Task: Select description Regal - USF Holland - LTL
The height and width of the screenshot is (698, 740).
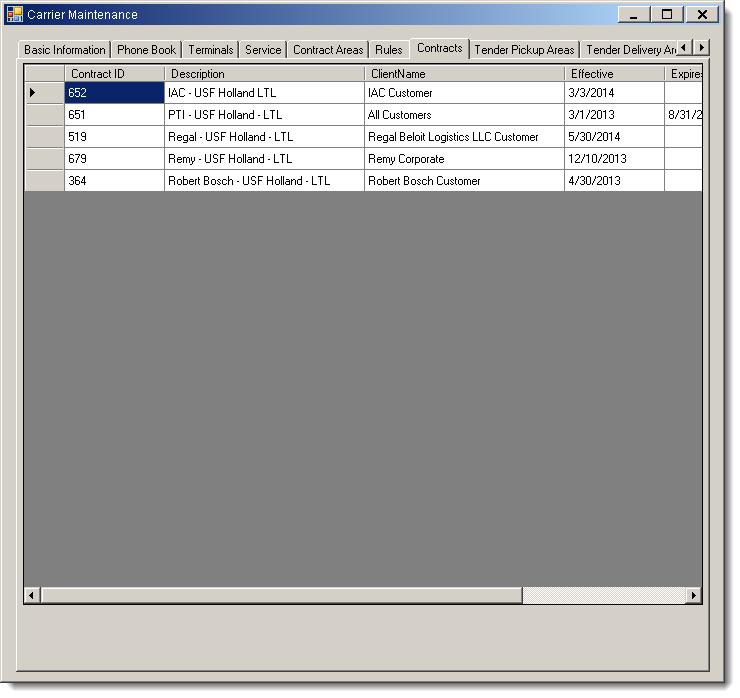Action: tap(264, 137)
